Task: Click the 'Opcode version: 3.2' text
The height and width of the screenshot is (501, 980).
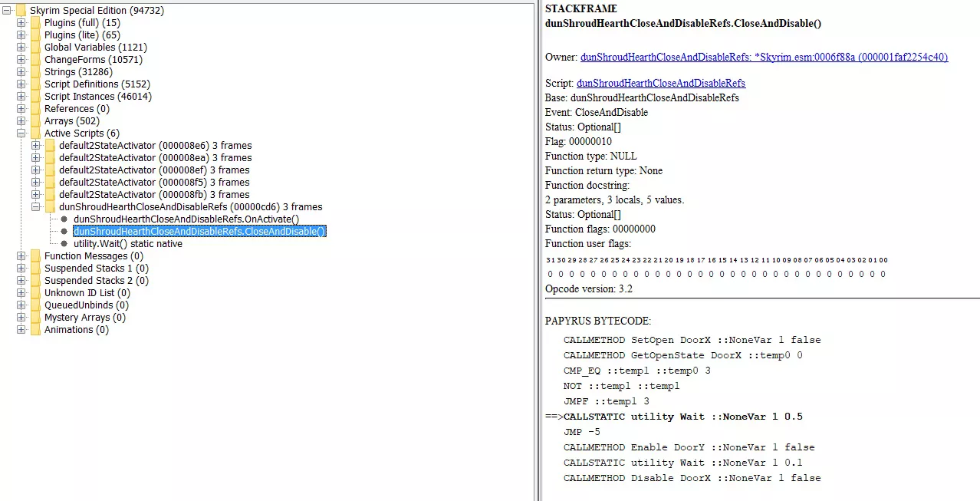Action: [x=589, y=289]
